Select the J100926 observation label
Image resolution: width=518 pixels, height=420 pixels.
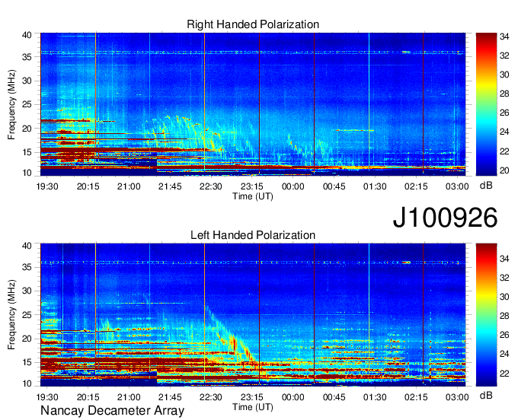tap(445, 218)
